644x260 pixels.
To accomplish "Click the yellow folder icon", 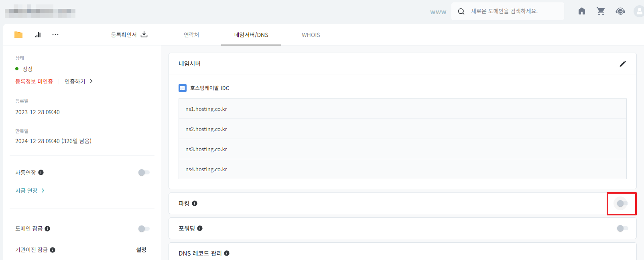I will (x=18, y=35).
